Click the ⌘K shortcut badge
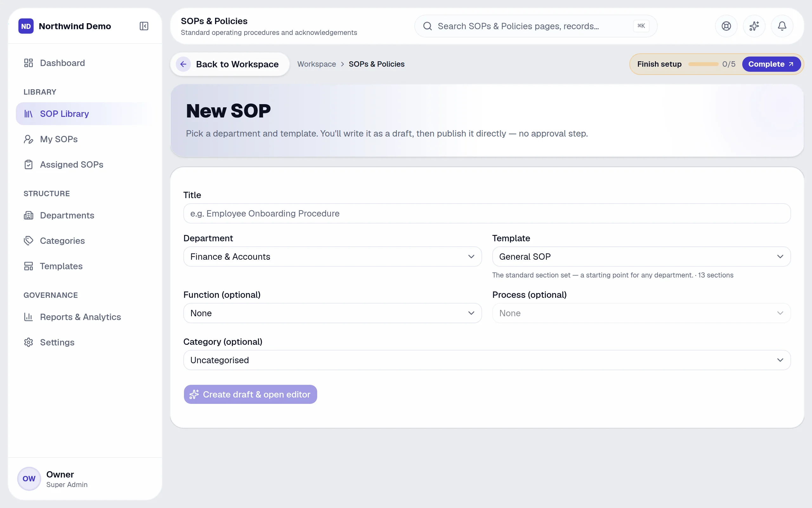Viewport: 812px width, 508px height. (641, 26)
